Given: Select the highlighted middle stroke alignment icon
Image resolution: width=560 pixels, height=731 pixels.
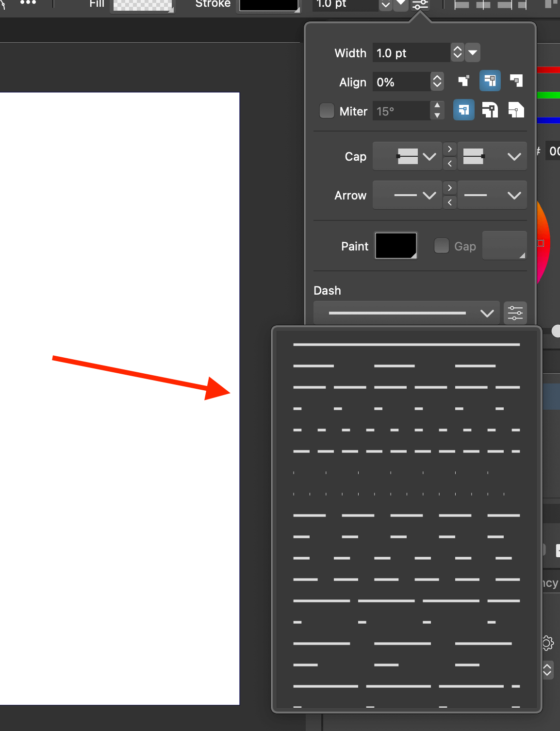Looking at the screenshot, I should pyautogui.click(x=490, y=81).
